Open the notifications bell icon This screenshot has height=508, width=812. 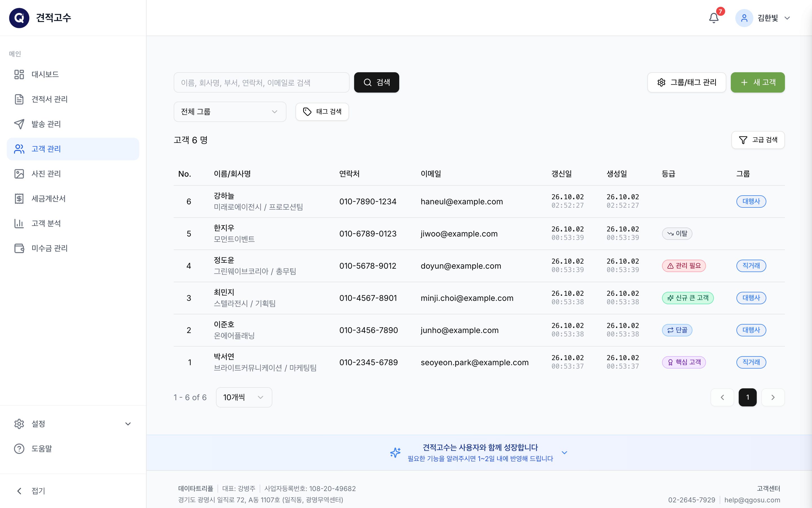714,18
